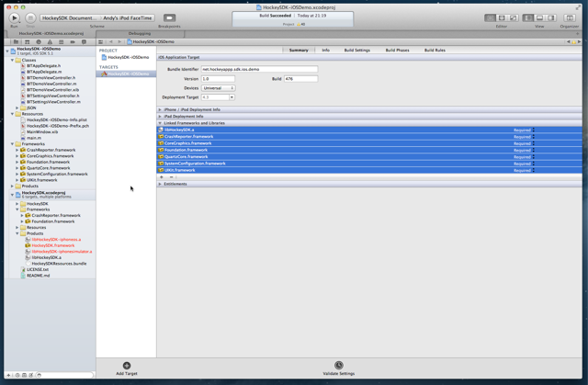Toggle the Breakpoints button
Viewport: 588px width, 385px height.
169,18
